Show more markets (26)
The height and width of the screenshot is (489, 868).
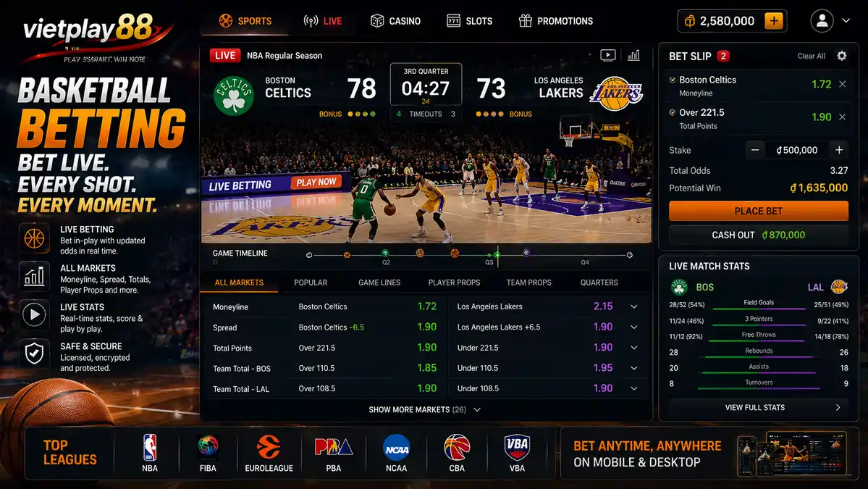[425, 409]
